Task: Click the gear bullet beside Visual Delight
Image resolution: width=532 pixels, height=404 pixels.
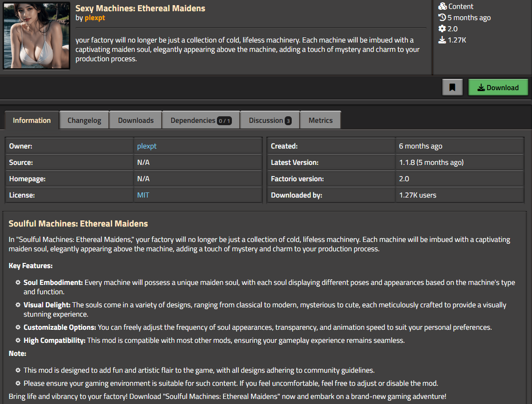Action: point(18,305)
